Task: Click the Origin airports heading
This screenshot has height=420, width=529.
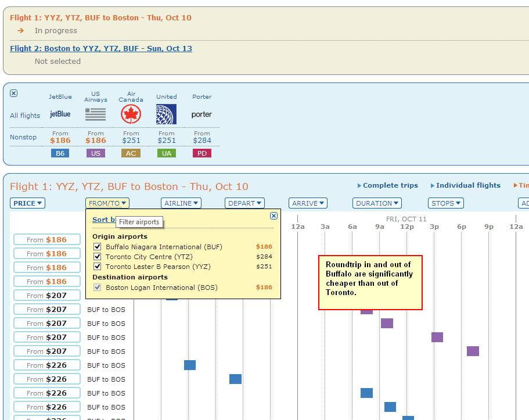Action: (120, 236)
